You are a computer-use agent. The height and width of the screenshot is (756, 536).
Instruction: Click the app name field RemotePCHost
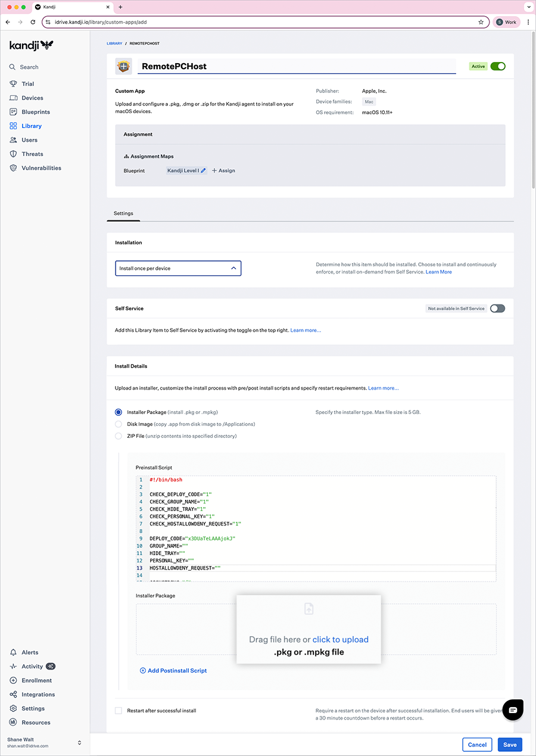(296, 66)
